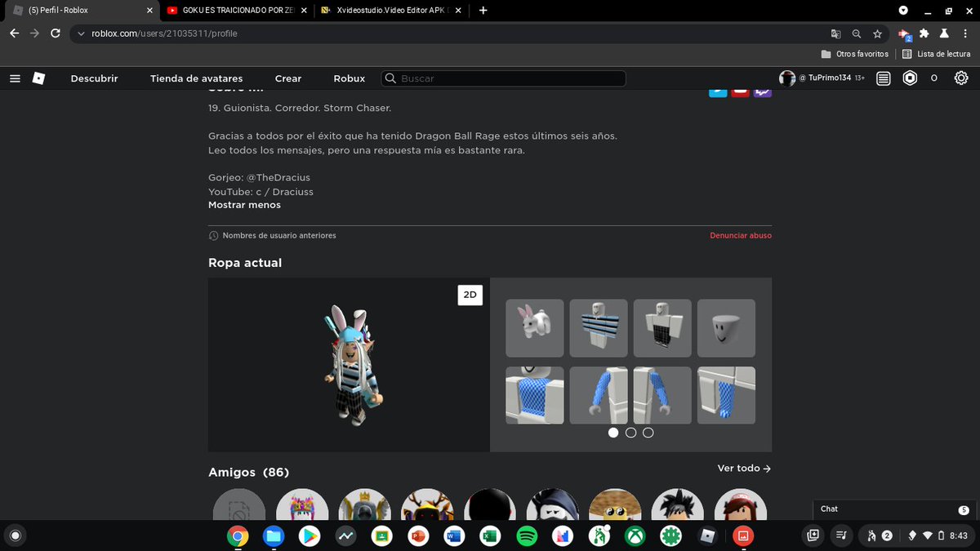Click the 3D avatar preview
The width and height of the screenshot is (980, 551).
[349, 365]
